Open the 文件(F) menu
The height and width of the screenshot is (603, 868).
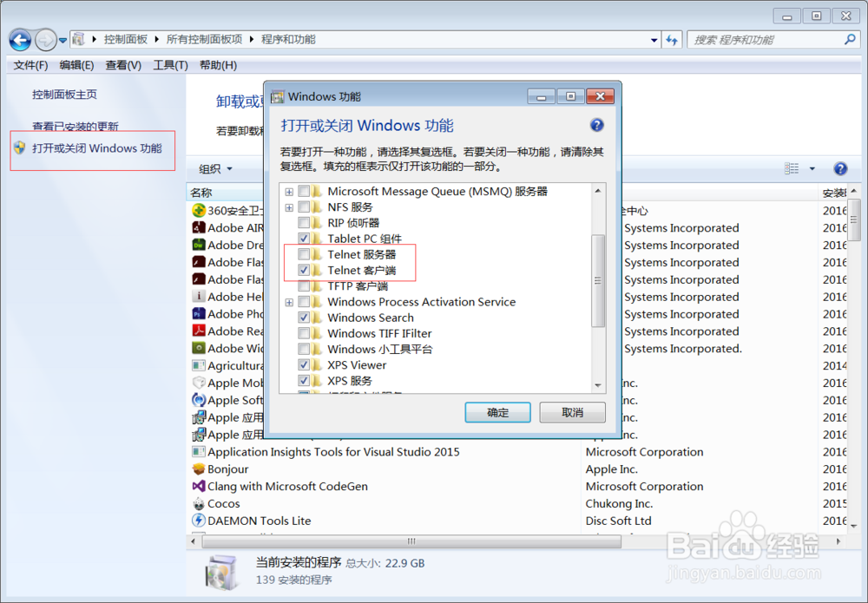click(x=30, y=65)
